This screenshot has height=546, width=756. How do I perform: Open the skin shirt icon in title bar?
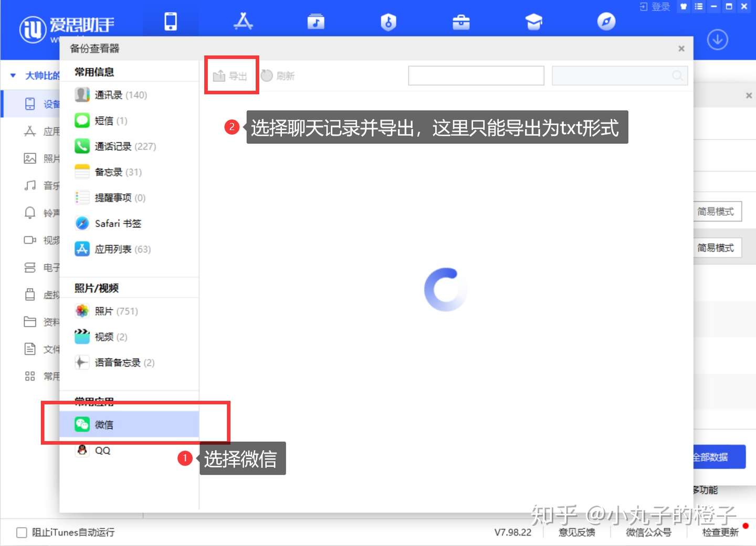[684, 6]
